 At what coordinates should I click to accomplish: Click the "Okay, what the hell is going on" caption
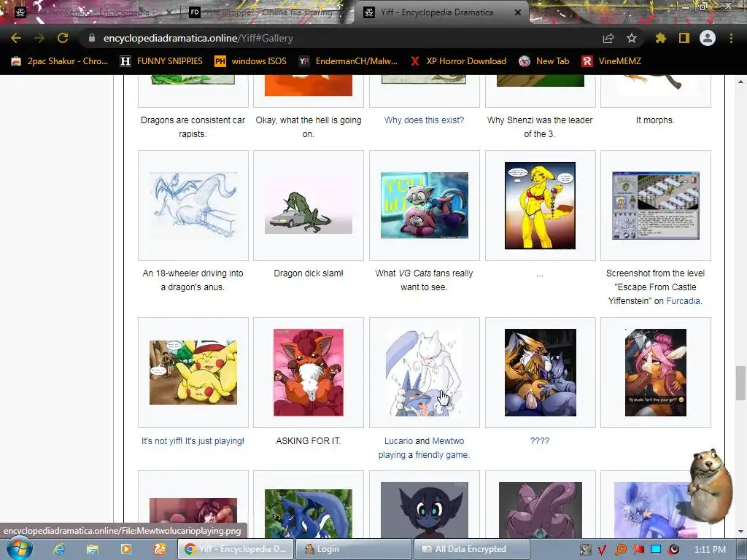(x=309, y=127)
